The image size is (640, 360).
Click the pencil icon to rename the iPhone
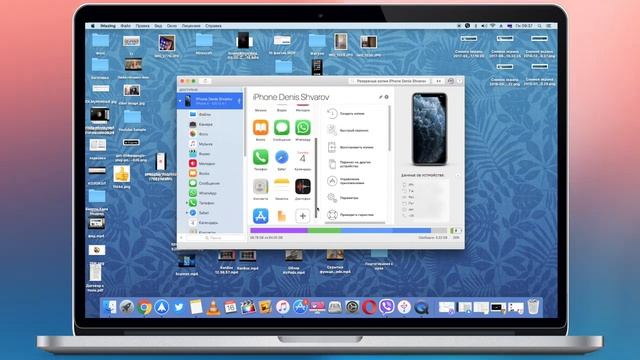tap(380, 97)
